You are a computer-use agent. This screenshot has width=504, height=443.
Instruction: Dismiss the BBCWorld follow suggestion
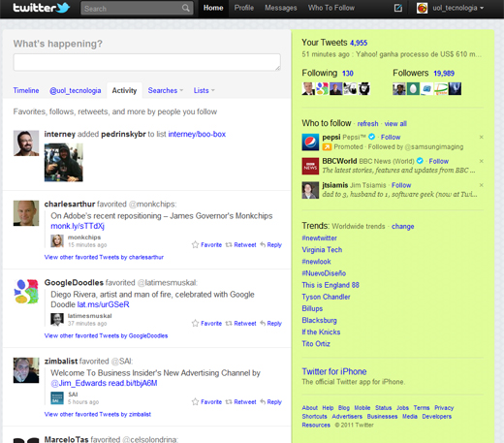[482, 161]
